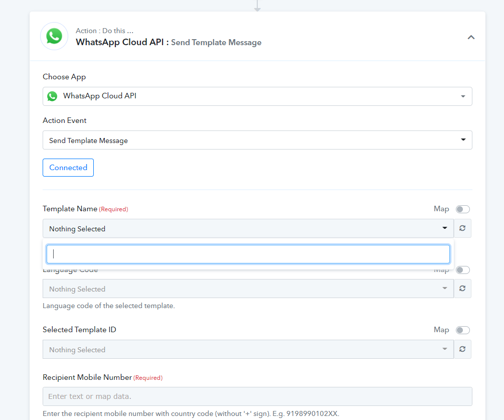Toggle Map switch for Language Code

tap(462, 270)
